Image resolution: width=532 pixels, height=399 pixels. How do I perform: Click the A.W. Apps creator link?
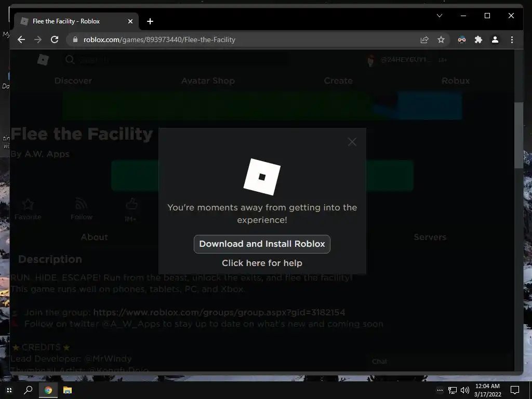(47, 154)
